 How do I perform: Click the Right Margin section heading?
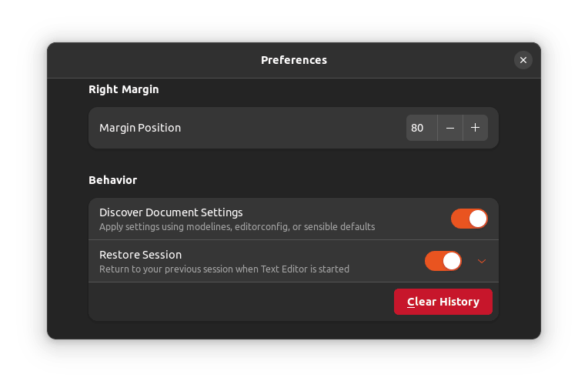coord(124,89)
